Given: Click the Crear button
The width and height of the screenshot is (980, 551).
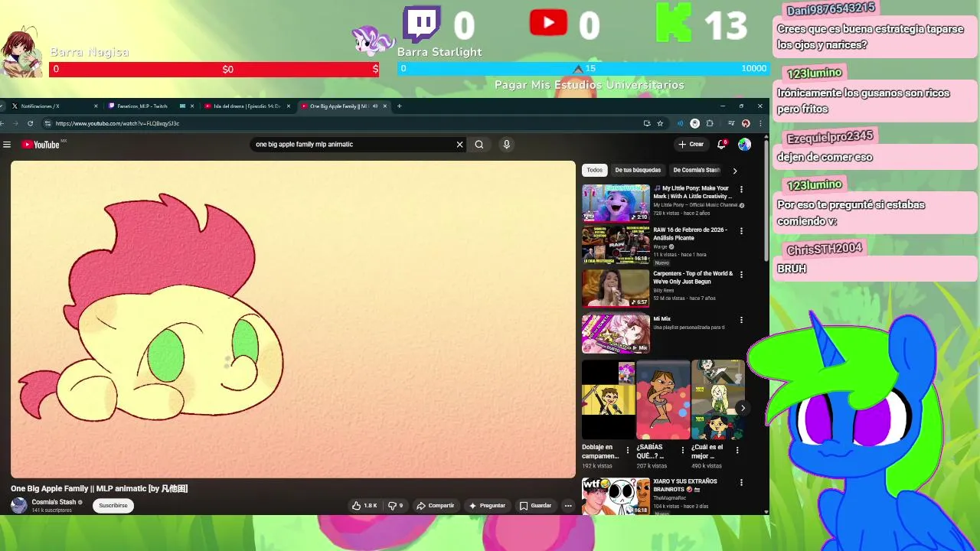Looking at the screenshot, I should tap(691, 144).
